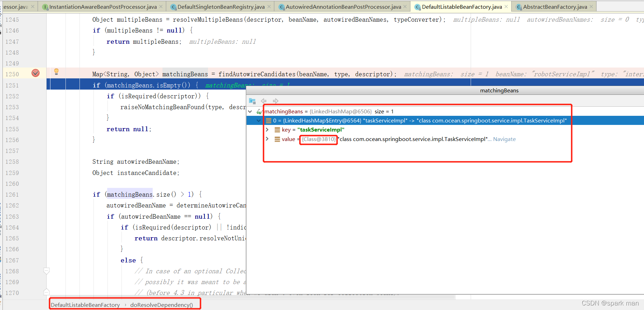Screen dimensions: 644x310
Task: Toggle the breakpoint on line 1250
Action: [x=36, y=73]
